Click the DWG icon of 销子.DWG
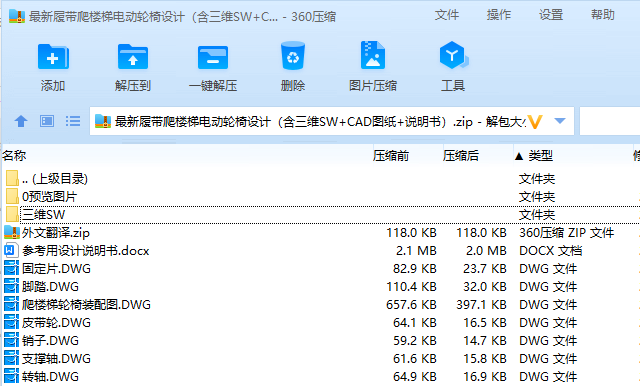Image resolution: width=640 pixels, height=386 pixels. (11, 340)
